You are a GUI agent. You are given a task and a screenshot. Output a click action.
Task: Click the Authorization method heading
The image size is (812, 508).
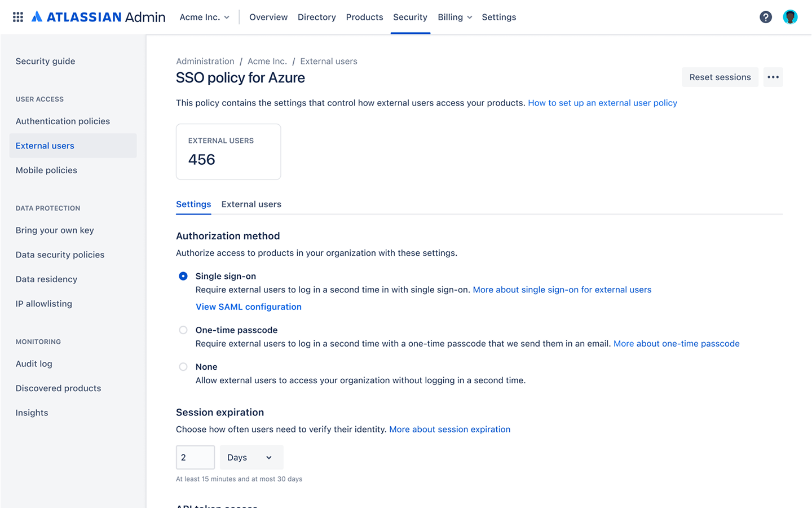click(x=228, y=236)
